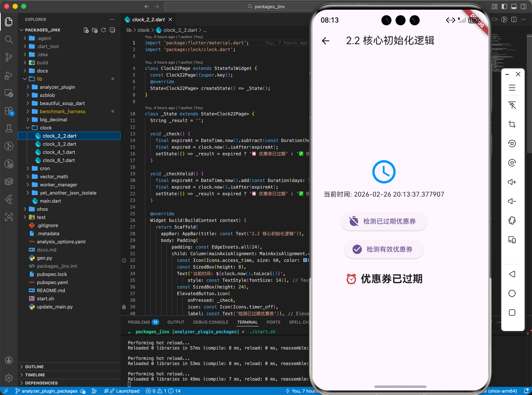Expand the benchmark_harness folder
The height and width of the screenshot is (395, 532).
(62, 112)
